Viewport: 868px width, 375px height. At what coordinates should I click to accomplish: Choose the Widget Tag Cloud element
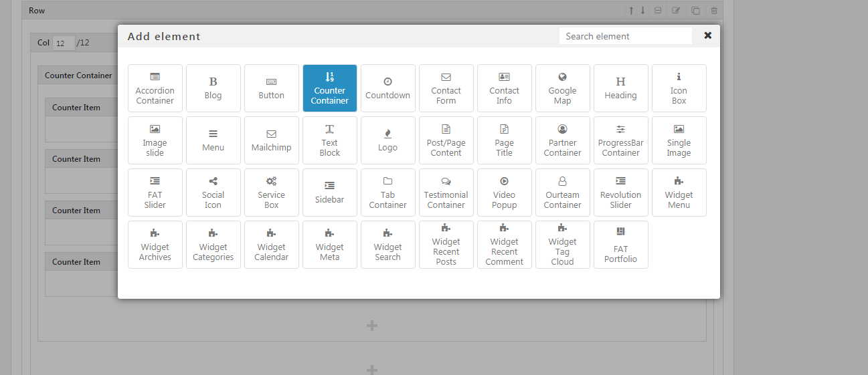point(562,245)
